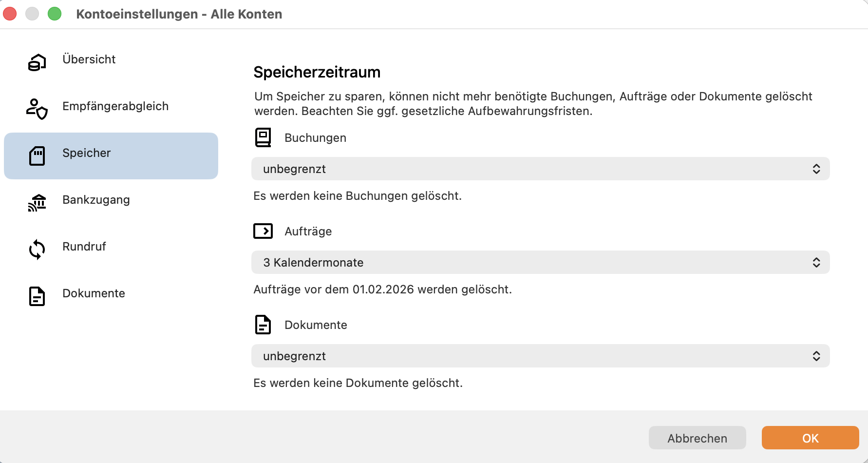The image size is (868, 463).
Task: Click the Rundruf sync arrows icon
Action: (x=37, y=250)
